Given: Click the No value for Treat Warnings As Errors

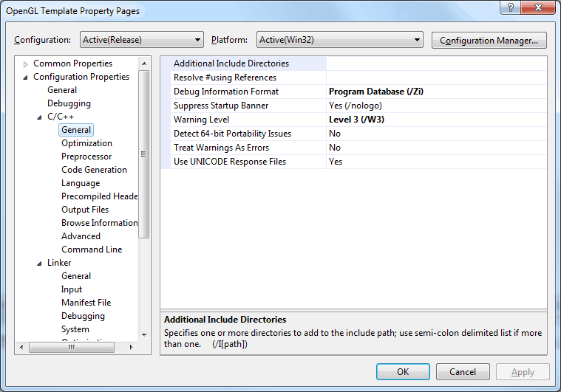Looking at the screenshot, I should pos(437,148).
